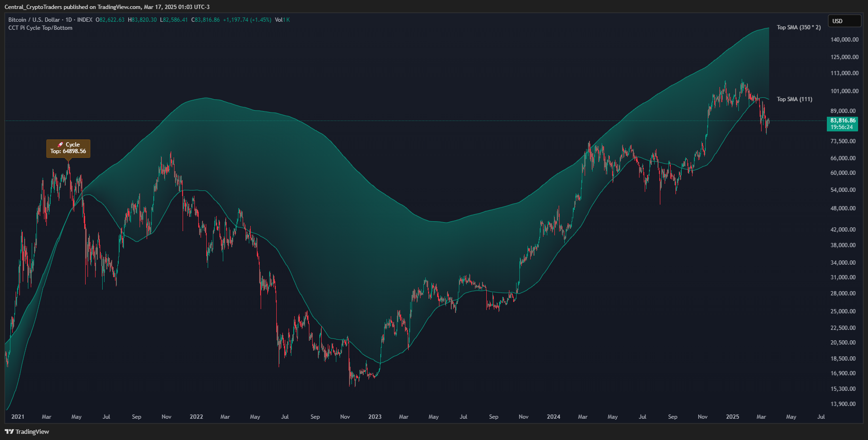The image size is (868, 440).
Task: Click the current price tag 83,816.86
Action: 842,124
